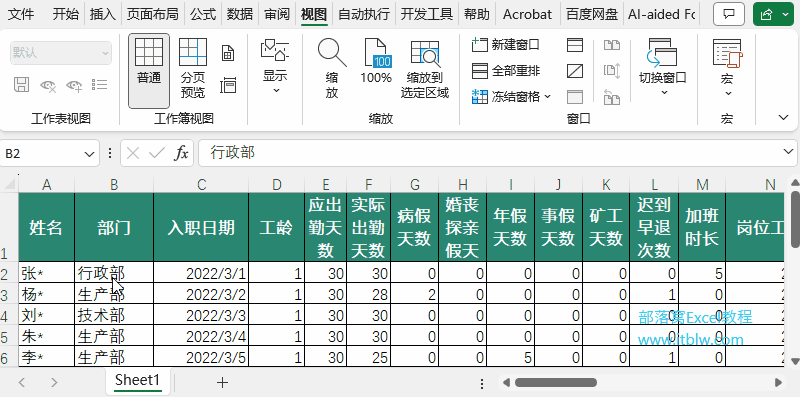Select row 4 header
800x397 pixels.
coord(9,315)
